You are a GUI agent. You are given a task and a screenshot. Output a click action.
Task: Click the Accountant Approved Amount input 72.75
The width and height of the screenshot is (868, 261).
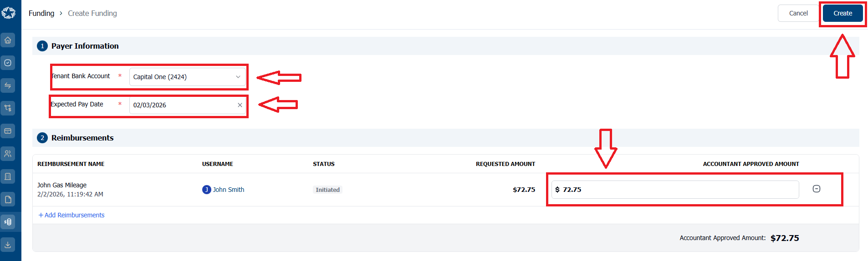(x=675, y=190)
